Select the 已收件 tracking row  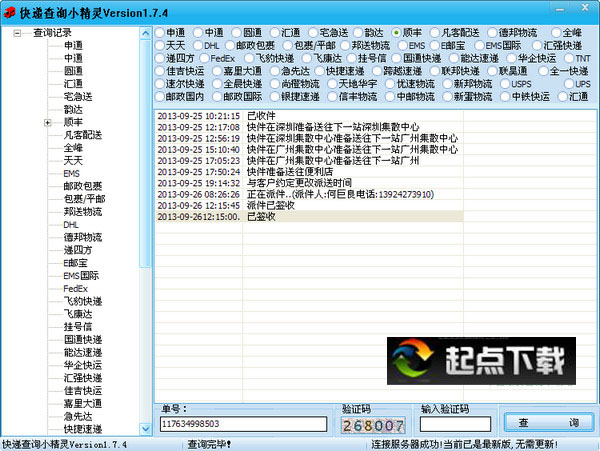click(x=309, y=116)
